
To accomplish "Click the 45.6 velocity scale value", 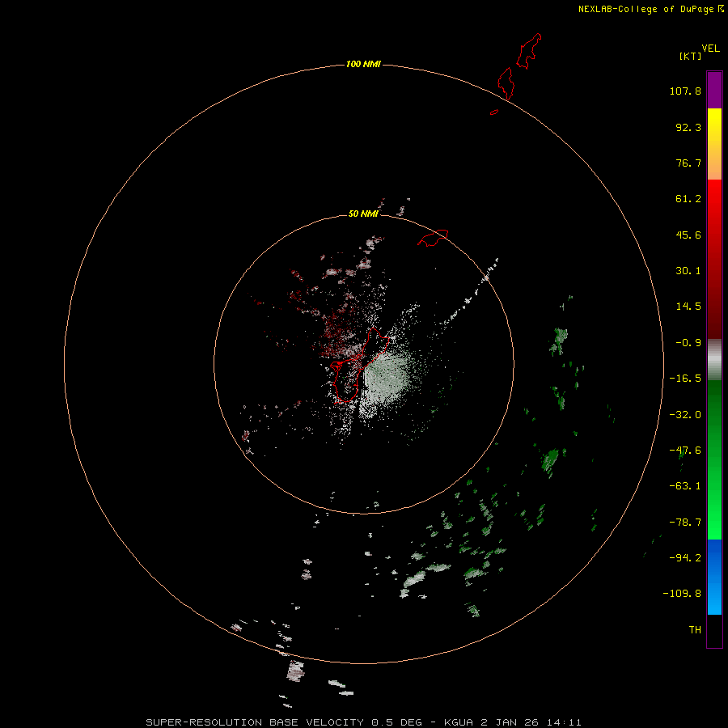I will pyautogui.click(x=688, y=235).
